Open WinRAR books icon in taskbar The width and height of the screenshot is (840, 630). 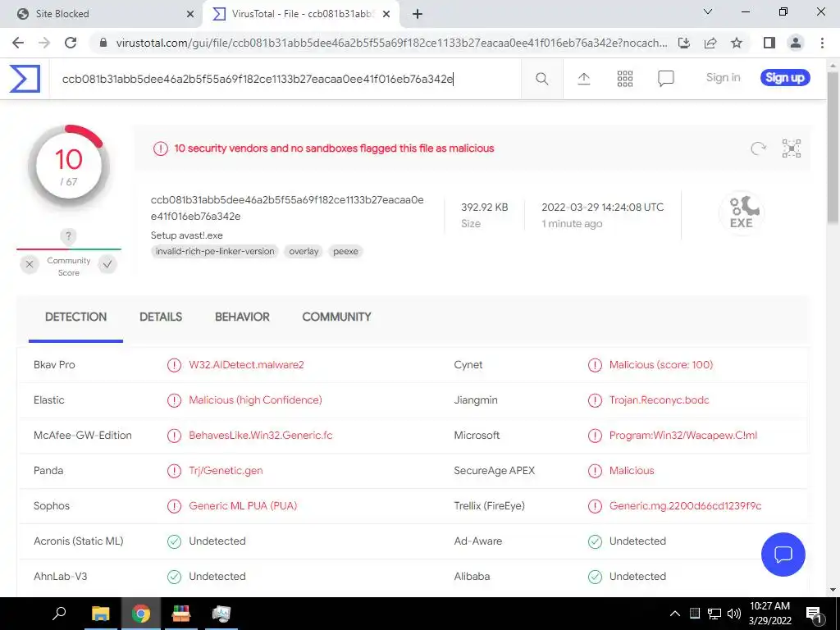pyautogui.click(x=181, y=614)
